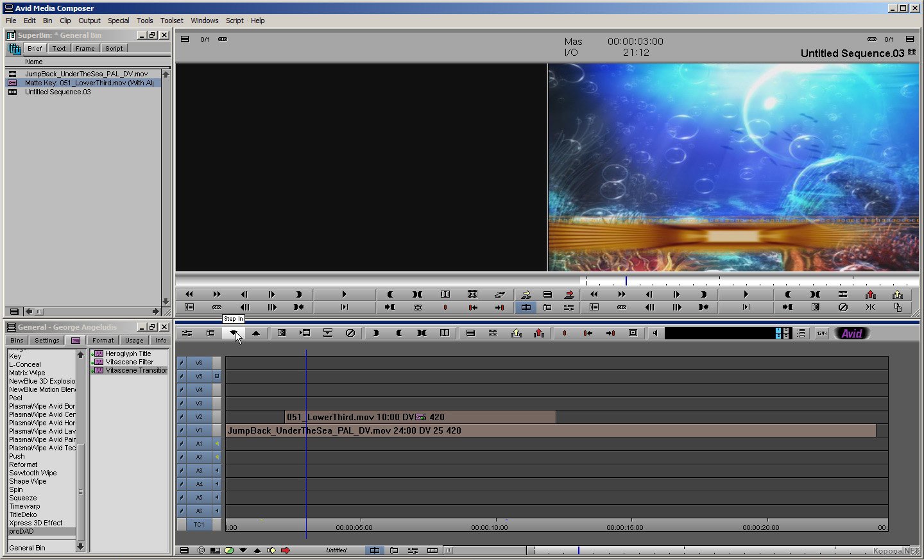924x560 pixels.
Task: Open Script menu in menu bar
Action: pos(235,21)
